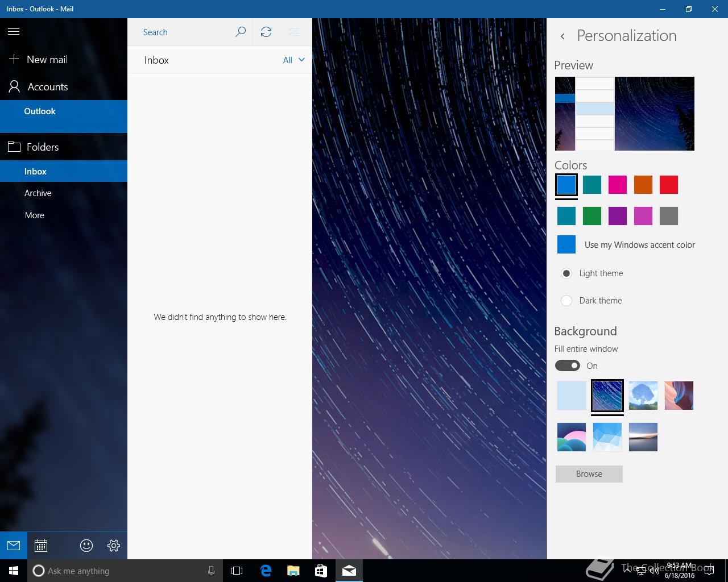The width and height of the screenshot is (728, 582).
Task: Open the All filter dropdown
Action: point(293,60)
